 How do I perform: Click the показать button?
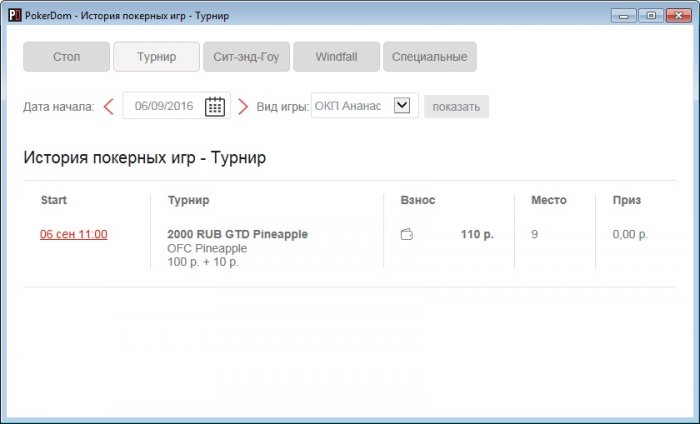(x=456, y=107)
